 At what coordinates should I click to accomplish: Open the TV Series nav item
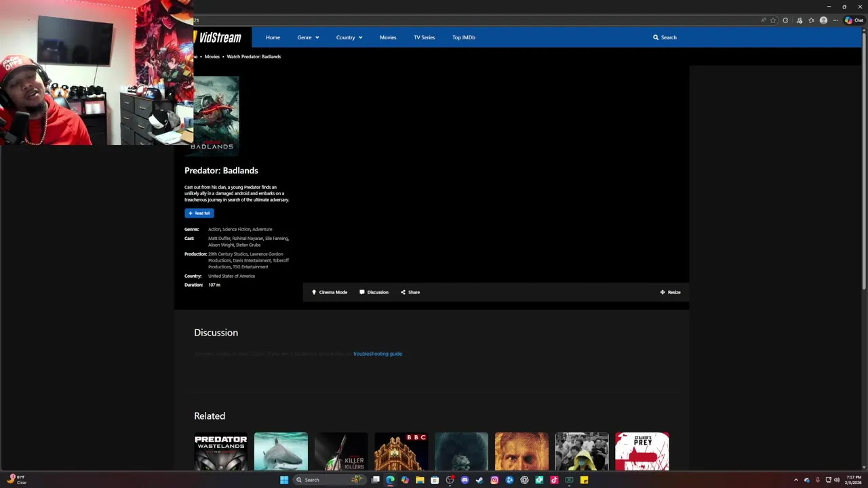425,37
